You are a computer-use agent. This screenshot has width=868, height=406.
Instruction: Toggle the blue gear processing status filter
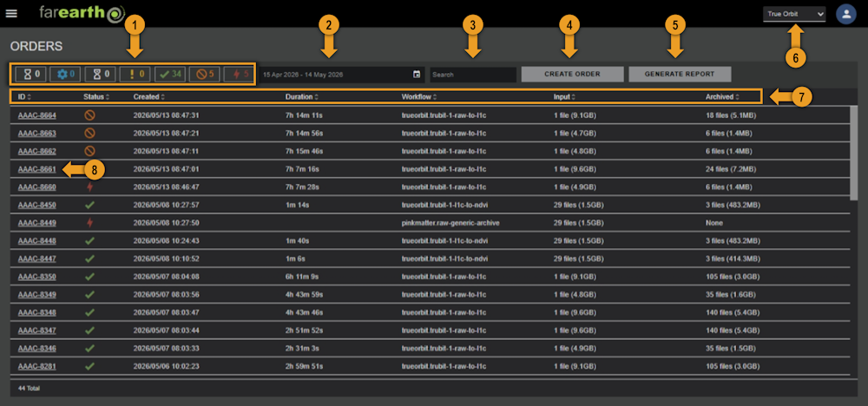pyautogui.click(x=66, y=74)
